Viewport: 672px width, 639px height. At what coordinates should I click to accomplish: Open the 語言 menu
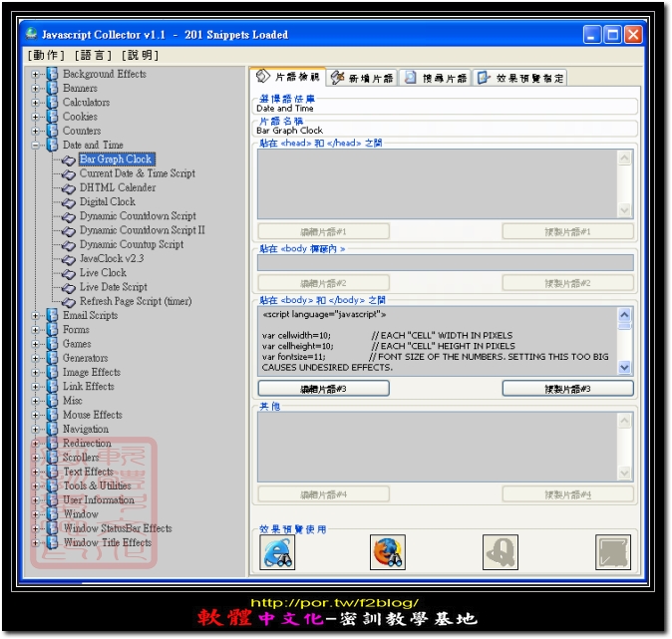point(95,55)
